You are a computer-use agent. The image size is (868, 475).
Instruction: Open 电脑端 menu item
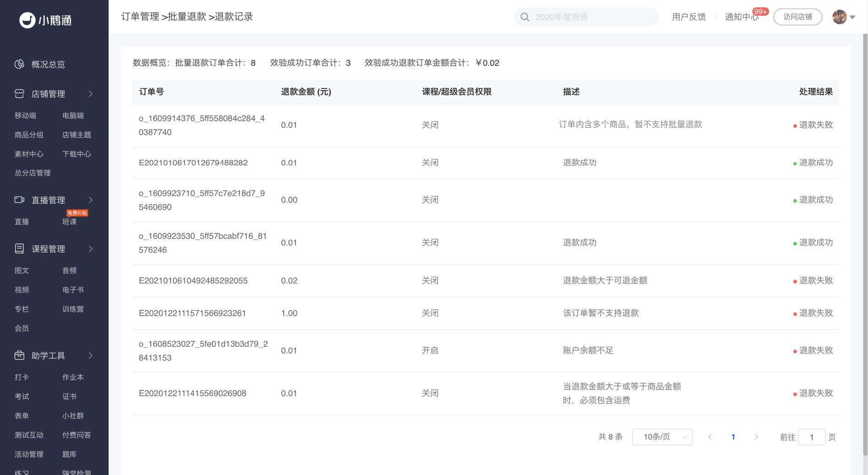[x=73, y=115]
